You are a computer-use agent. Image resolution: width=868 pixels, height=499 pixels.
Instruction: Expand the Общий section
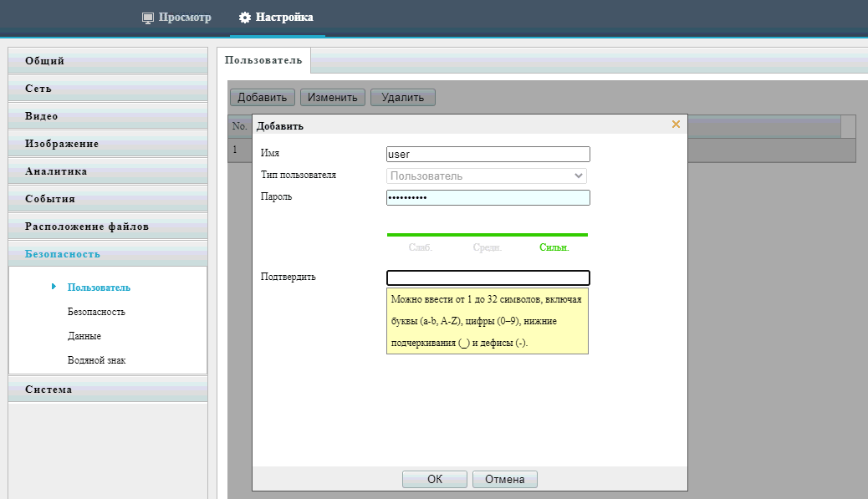[x=108, y=60]
